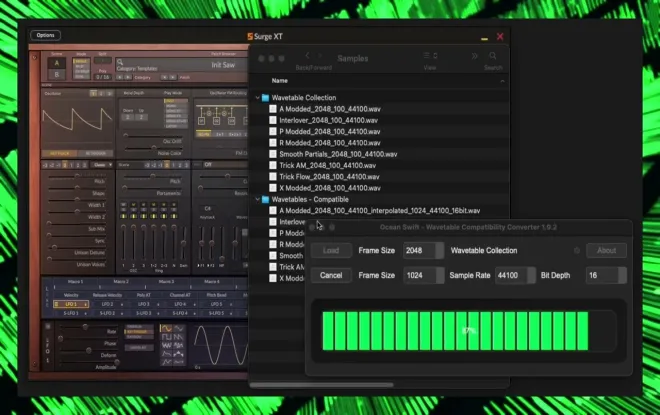Image resolution: width=660 pixels, height=415 pixels.
Task: Adjust the LFO Rate slider
Action: pos(86,327)
